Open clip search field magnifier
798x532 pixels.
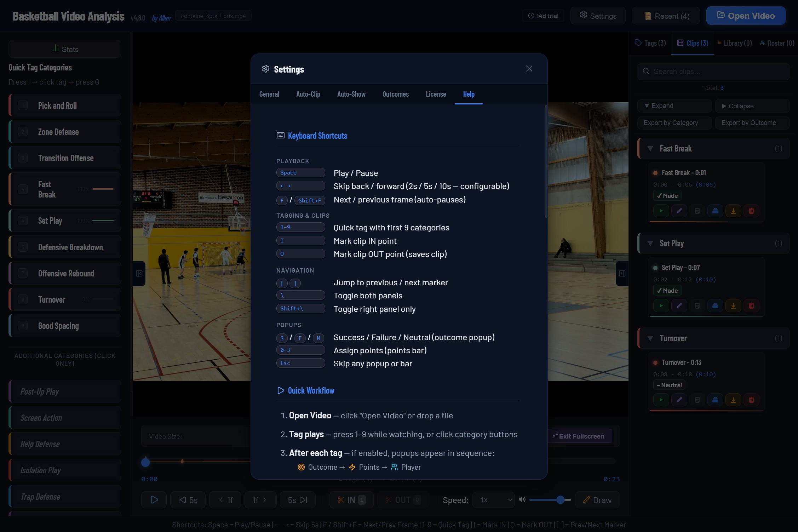(646, 71)
